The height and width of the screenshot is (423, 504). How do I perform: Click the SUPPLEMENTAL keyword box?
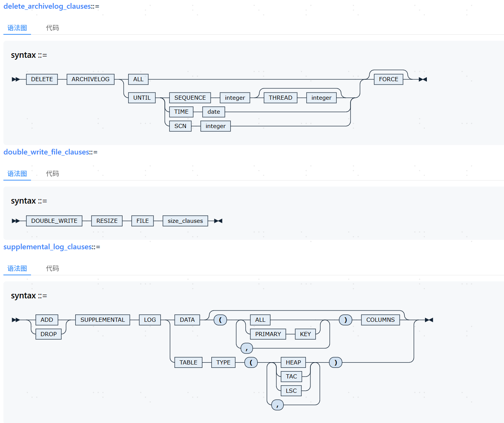(x=102, y=320)
